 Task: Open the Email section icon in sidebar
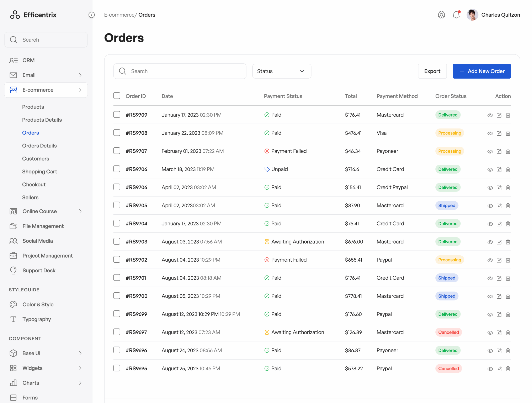tap(13, 75)
